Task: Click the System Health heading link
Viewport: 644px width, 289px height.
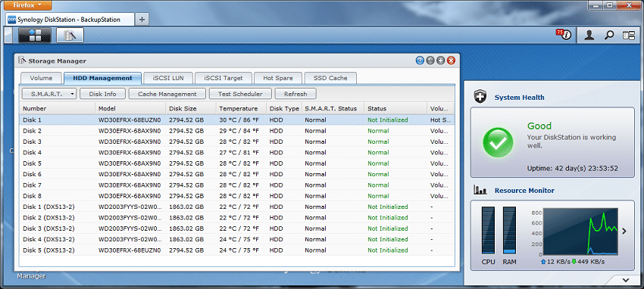Action: [x=519, y=98]
